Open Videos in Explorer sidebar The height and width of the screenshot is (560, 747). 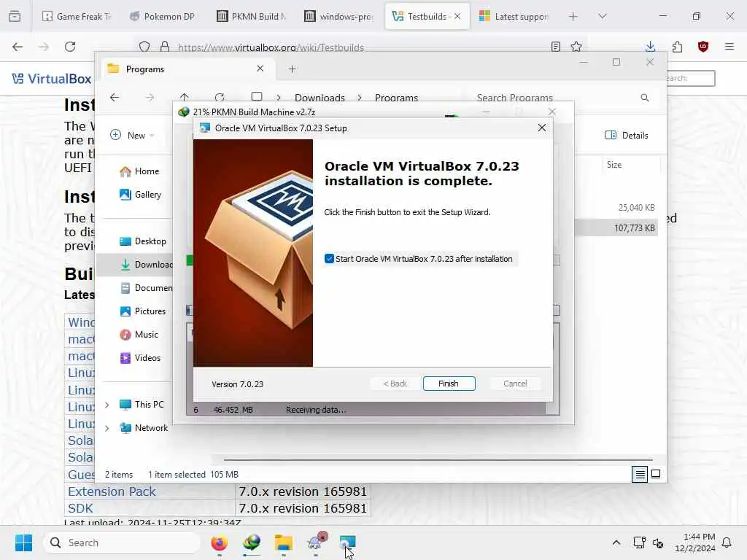click(140, 357)
